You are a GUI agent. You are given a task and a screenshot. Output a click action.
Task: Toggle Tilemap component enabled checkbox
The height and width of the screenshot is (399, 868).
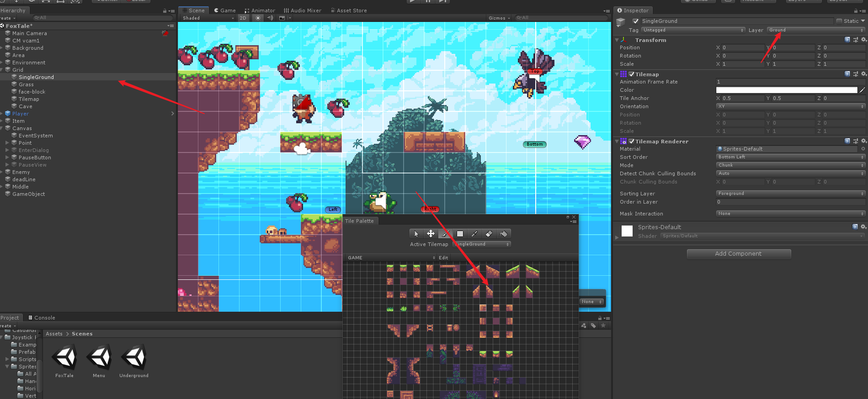point(632,74)
